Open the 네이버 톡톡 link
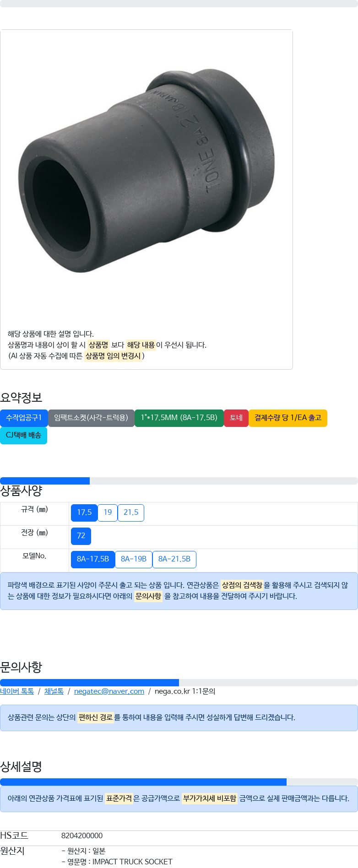Screen dimensions: 358x868 click(x=17, y=691)
